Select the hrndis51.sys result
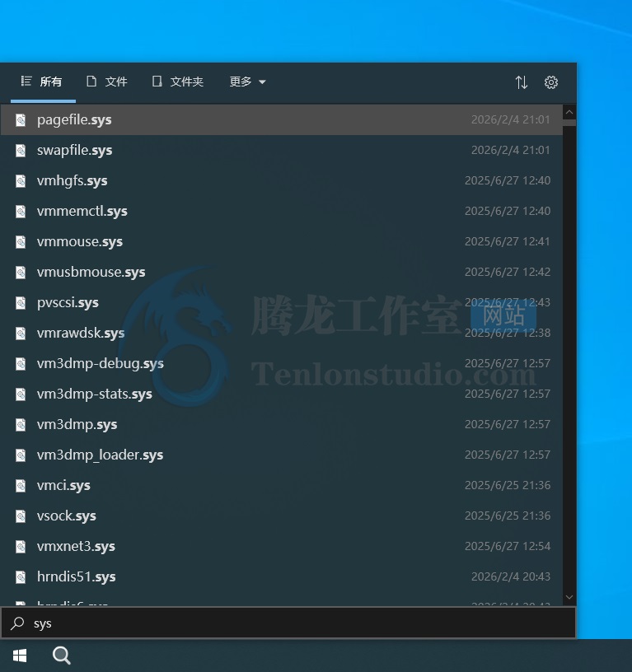The height and width of the screenshot is (672, 632). pyautogui.click(x=76, y=577)
